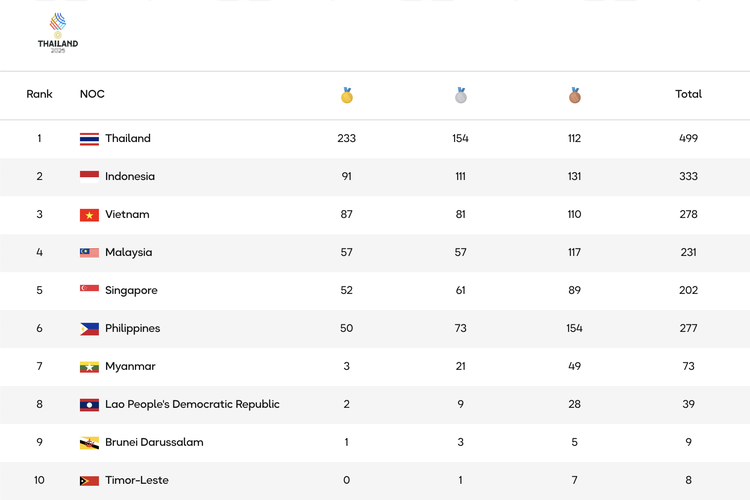
Task: Click the Vietnam flag icon
Action: 89,215
